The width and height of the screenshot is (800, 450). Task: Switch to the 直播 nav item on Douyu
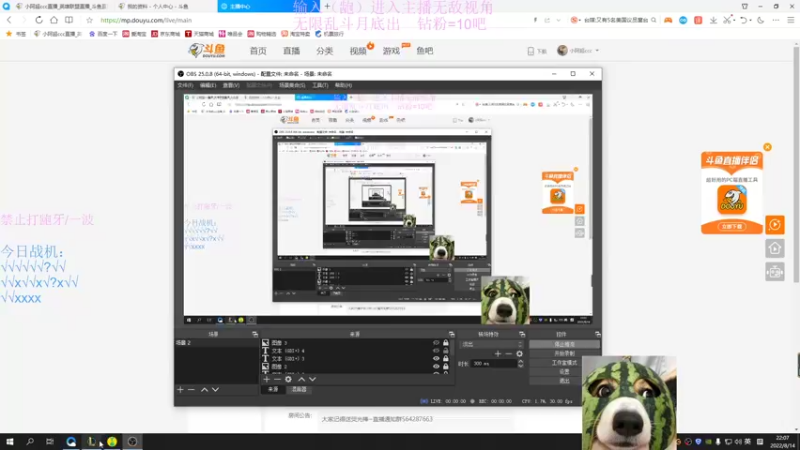coord(291,51)
